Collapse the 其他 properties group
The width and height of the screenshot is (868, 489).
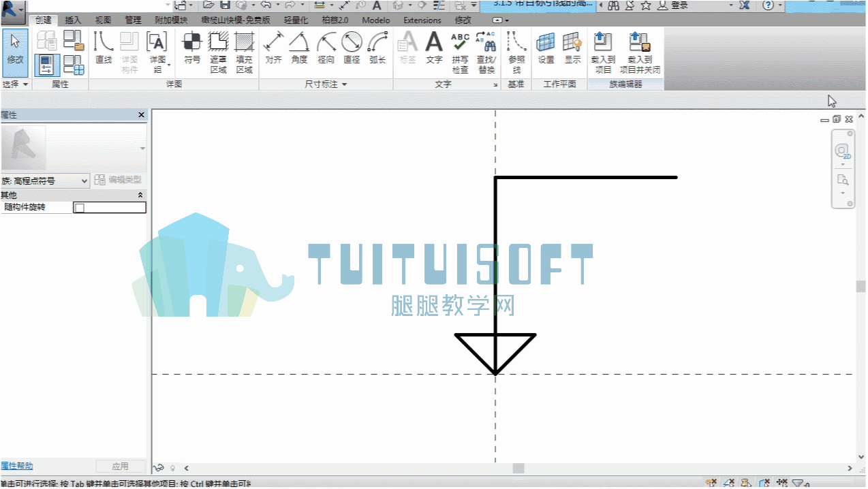tap(140, 195)
